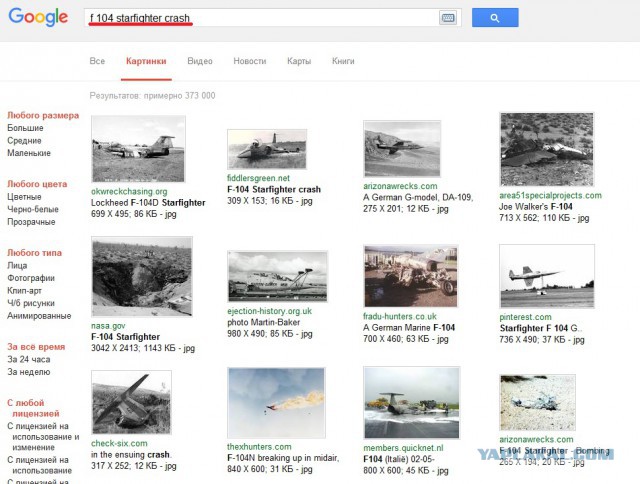The image size is (640, 484).
Task: Switch to the Книги tab
Action: coord(343,61)
